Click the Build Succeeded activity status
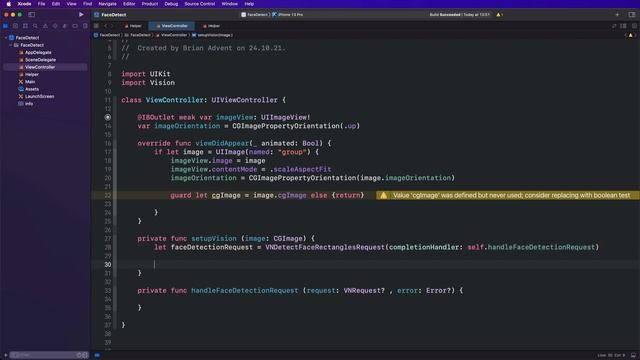The width and height of the screenshot is (640, 360). (459, 15)
